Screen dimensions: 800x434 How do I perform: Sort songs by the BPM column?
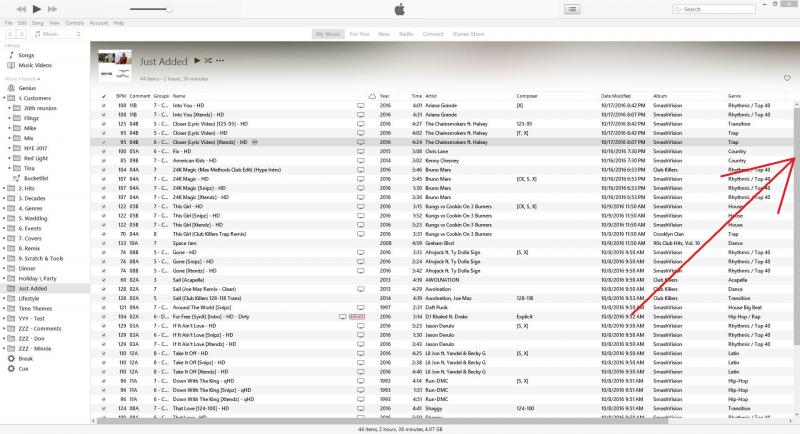pos(121,96)
